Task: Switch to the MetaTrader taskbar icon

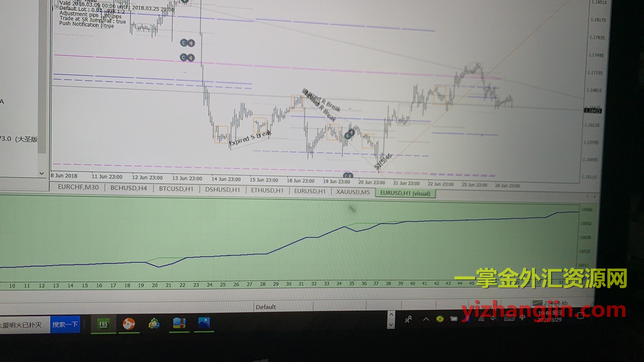Action: 154,324
